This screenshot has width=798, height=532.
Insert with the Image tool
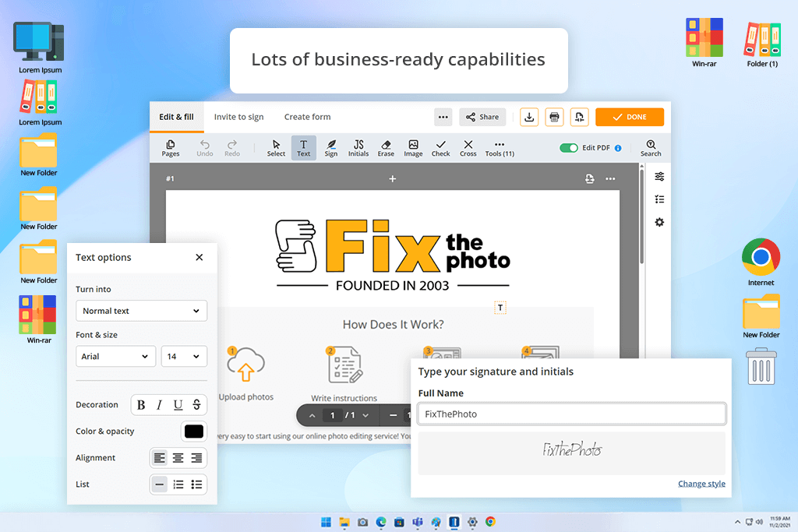tap(413, 148)
